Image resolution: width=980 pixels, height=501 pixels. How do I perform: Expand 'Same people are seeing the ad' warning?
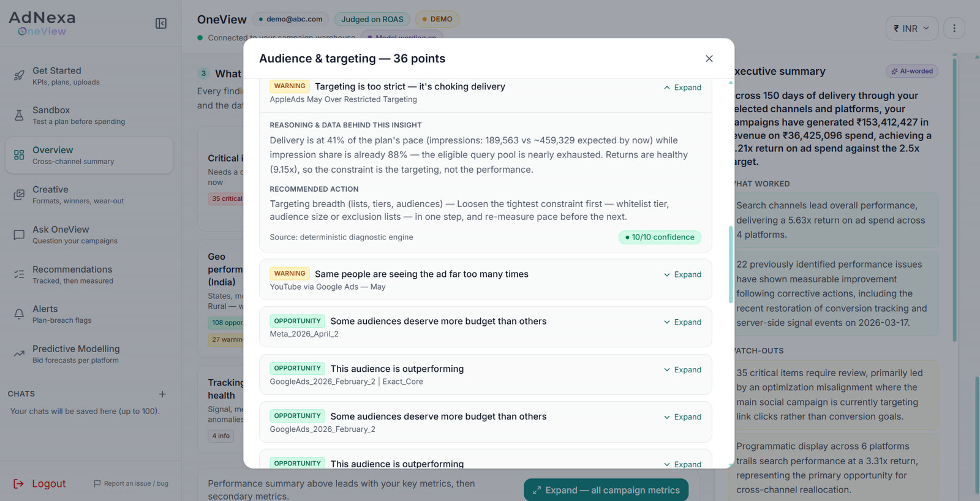(x=682, y=274)
